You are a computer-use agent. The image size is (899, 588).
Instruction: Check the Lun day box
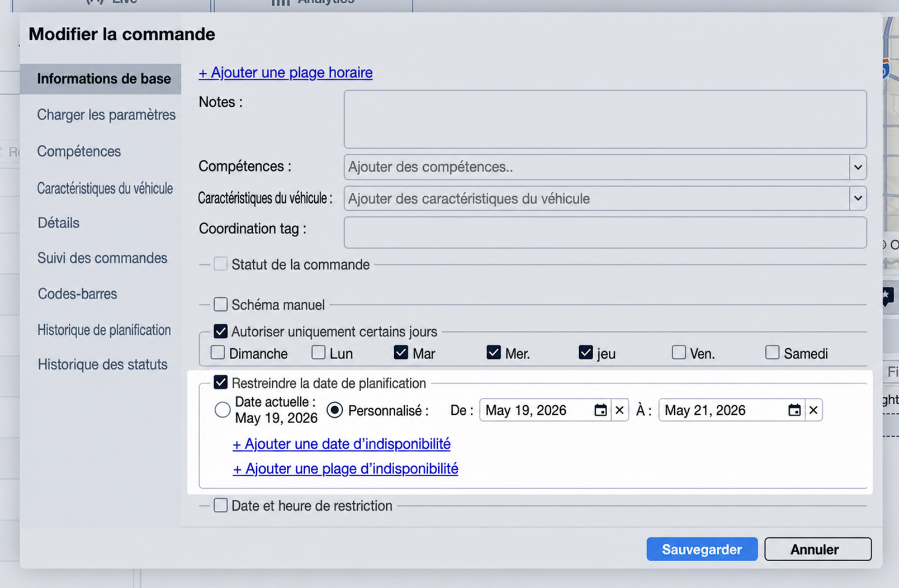(319, 353)
